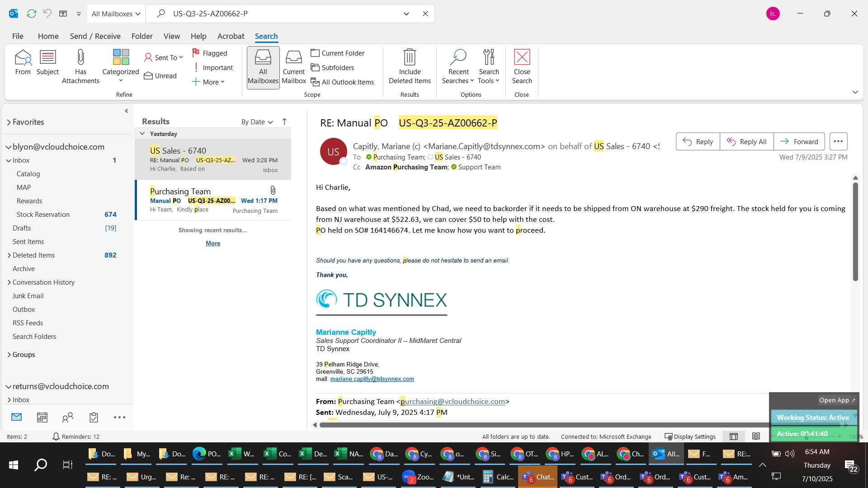The height and width of the screenshot is (488, 868).
Task: Filter search by Subject
Action: click(47, 63)
